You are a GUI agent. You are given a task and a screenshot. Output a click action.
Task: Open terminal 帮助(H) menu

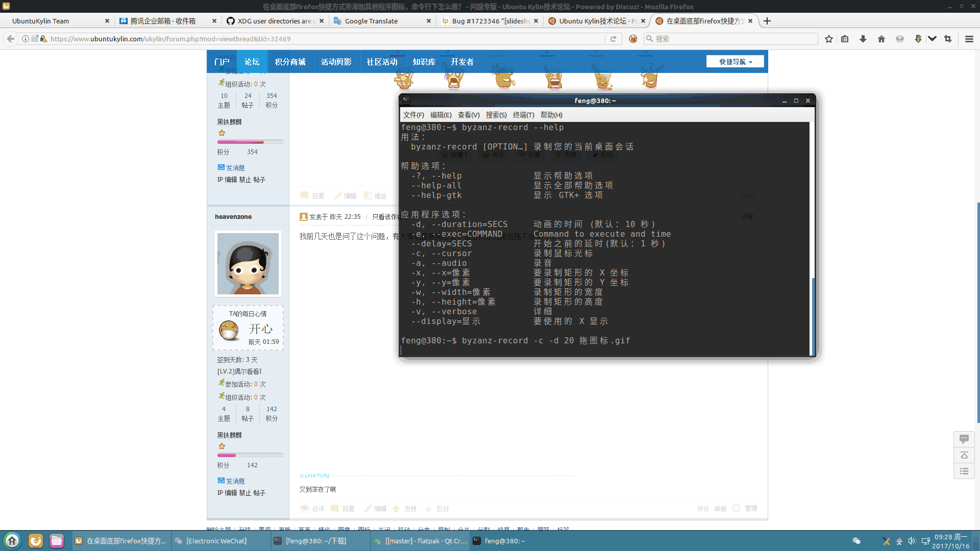click(551, 115)
